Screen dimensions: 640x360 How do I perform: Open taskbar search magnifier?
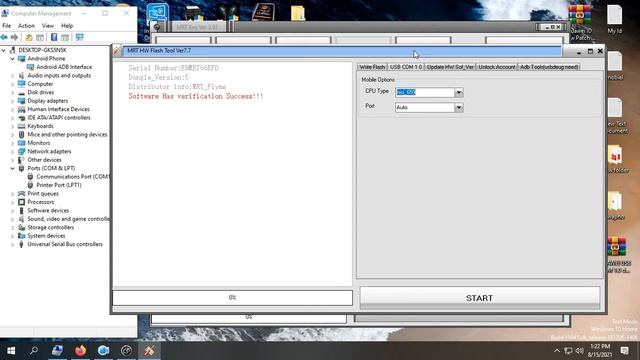(x=34, y=351)
